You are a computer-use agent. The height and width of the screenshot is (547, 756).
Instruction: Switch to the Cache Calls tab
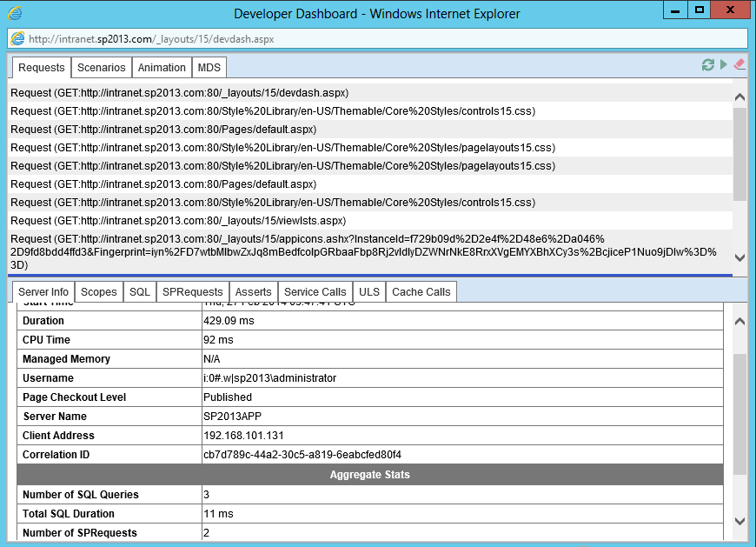421,292
